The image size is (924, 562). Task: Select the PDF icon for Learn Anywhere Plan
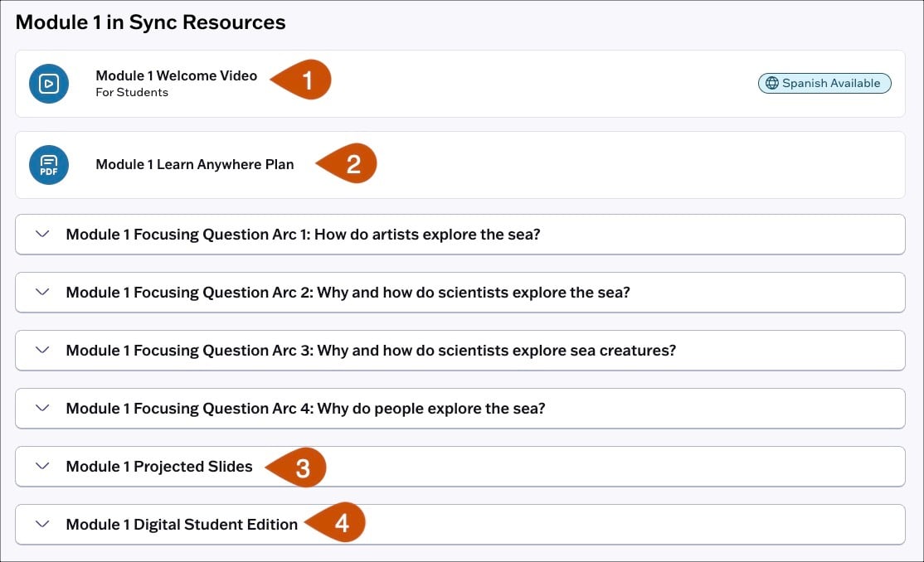tap(49, 165)
